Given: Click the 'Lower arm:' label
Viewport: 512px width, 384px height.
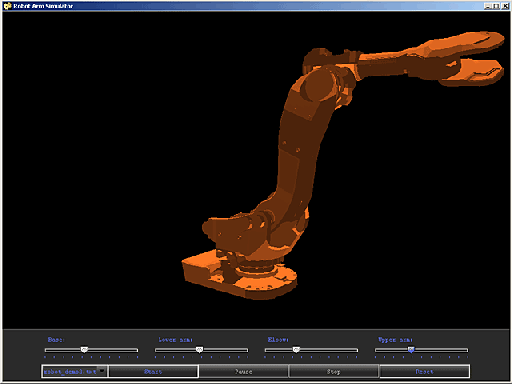Looking at the screenshot, I should click(x=175, y=339).
